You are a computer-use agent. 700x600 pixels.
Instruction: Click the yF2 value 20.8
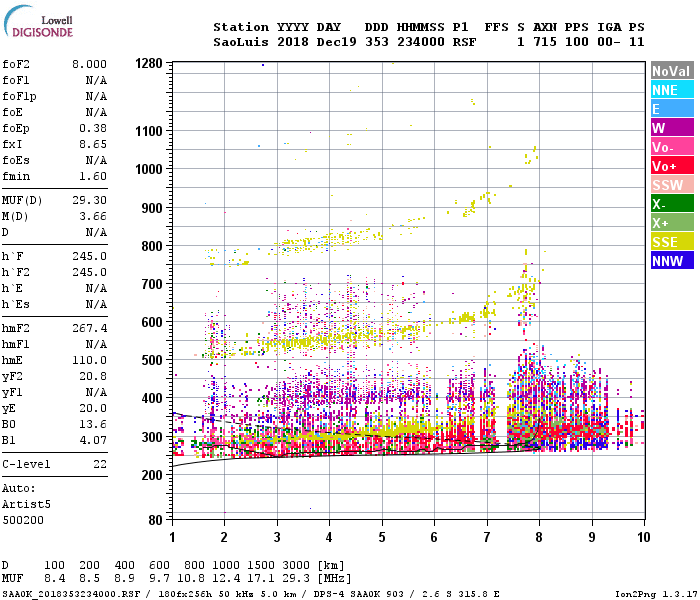pos(93,376)
